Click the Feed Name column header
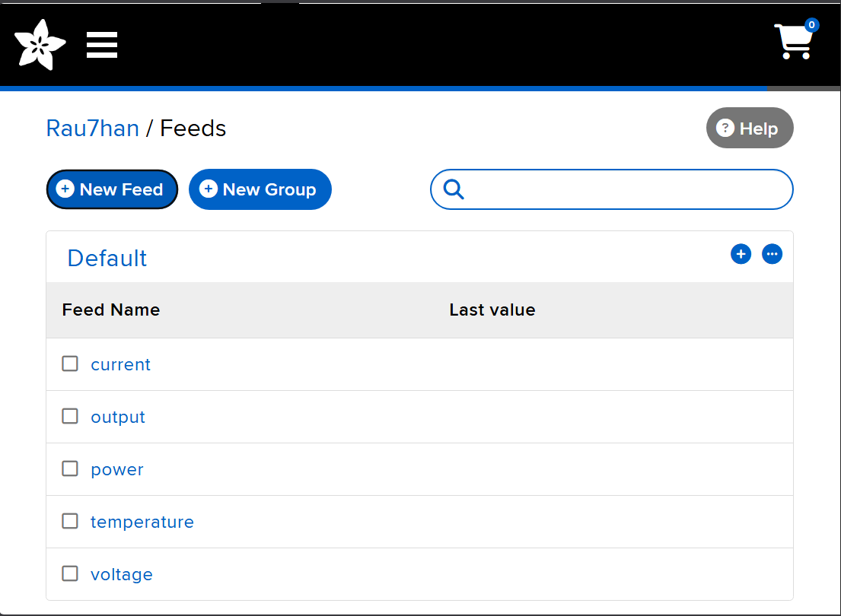The width and height of the screenshot is (841, 616). click(111, 310)
